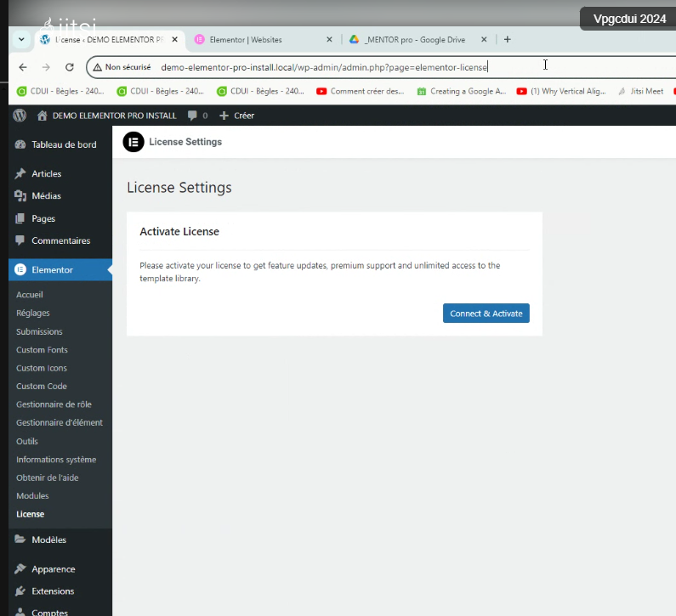Viewport: 676px width, 616px height.
Task: Click the Elementor logo in License Settings header
Action: click(133, 142)
